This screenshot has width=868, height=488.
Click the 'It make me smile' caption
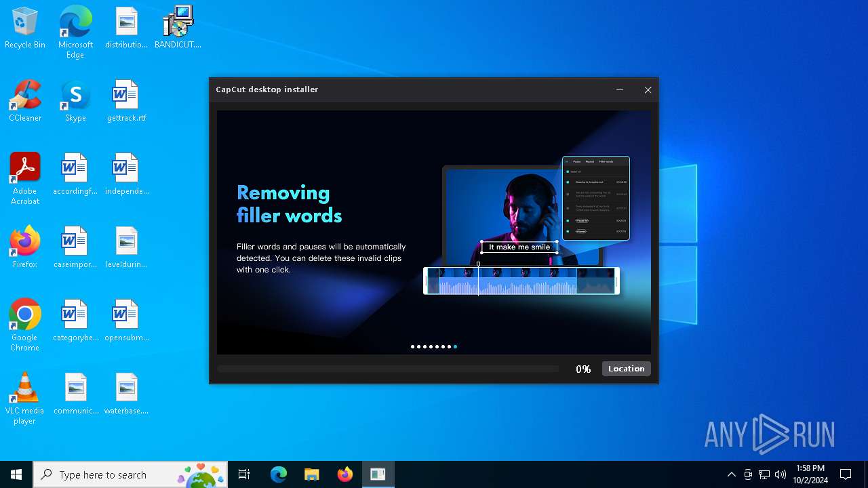click(x=519, y=247)
